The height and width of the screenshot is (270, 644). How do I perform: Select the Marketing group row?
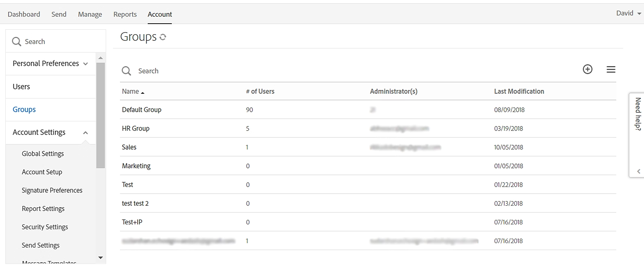(x=368, y=166)
